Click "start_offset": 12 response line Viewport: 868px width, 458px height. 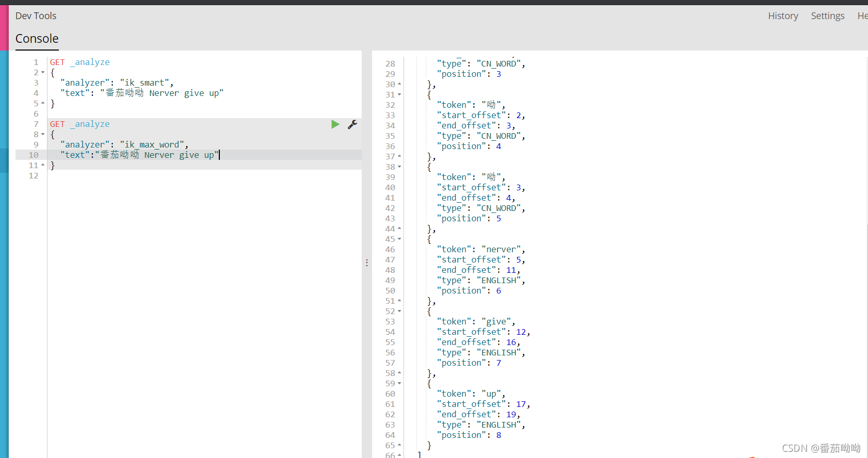[x=484, y=332]
